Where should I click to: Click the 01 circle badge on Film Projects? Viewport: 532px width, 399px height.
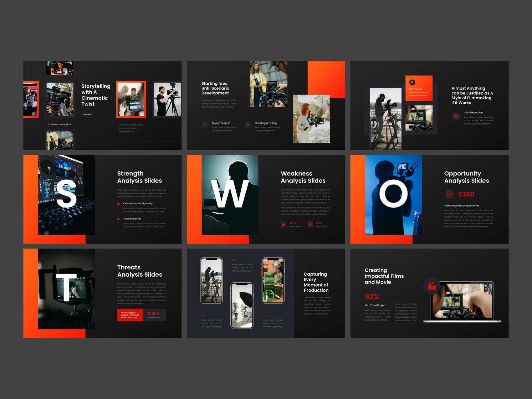pos(412,82)
